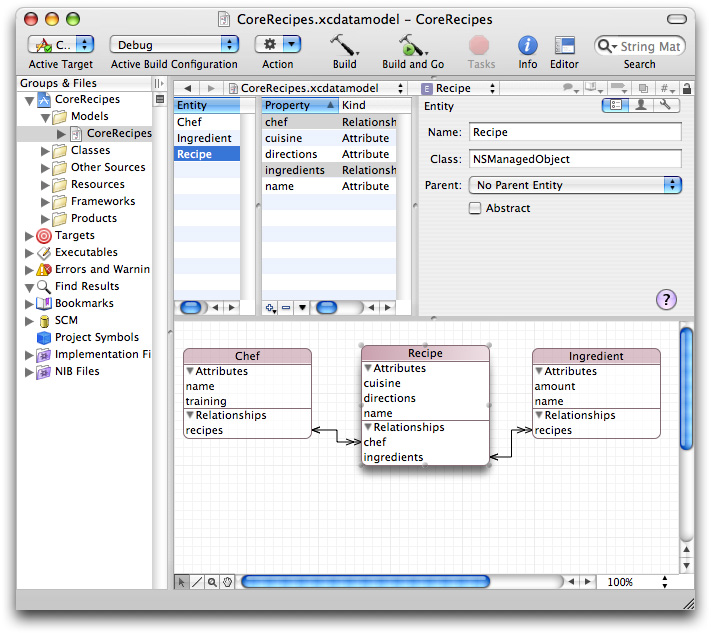Image resolution: width=711 pixels, height=634 pixels.
Task: Select the Ingredient entity in list
Action: [207, 138]
